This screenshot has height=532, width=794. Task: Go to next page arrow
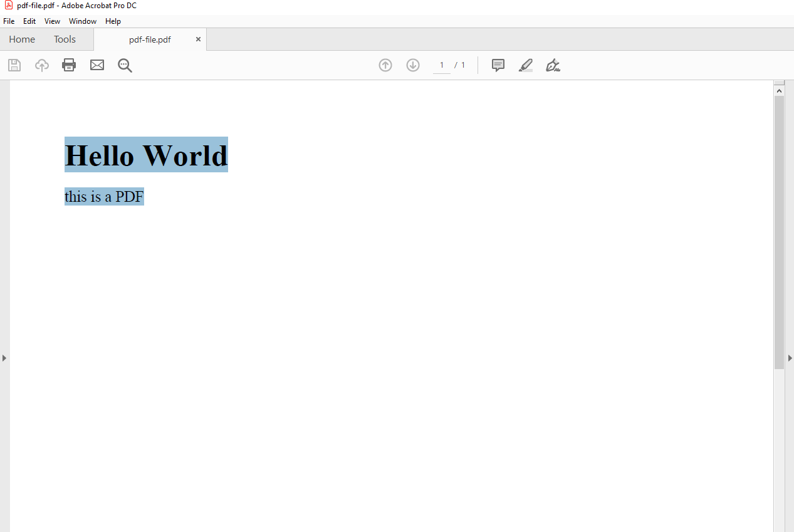(x=413, y=65)
